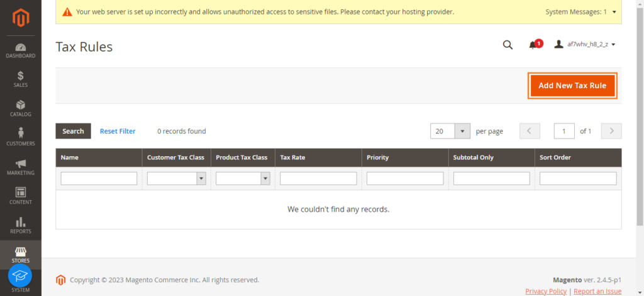The height and width of the screenshot is (296, 644).
Task: Click the Tax Rate filter input field
Action: (318, 178)
